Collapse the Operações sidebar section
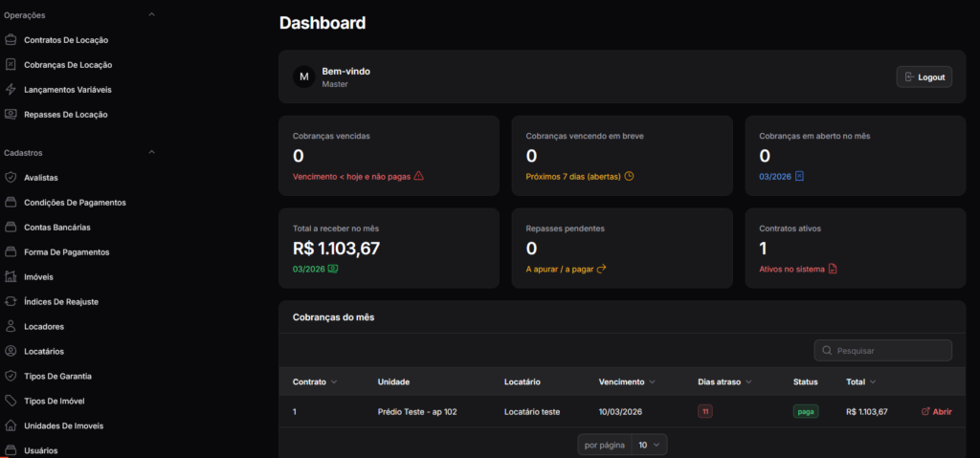Image resolution: width=980 pixels, height=458 pixels. 151,15
